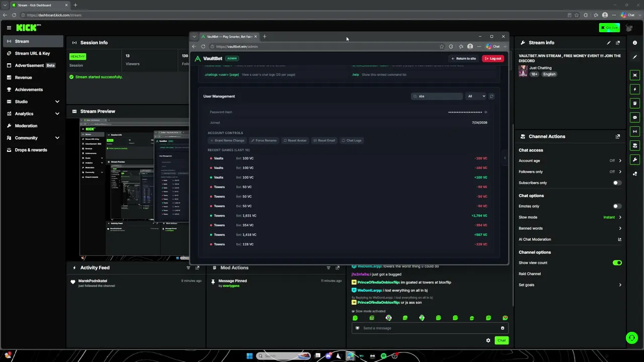The width and height of the screenshot is (644, 362).
Task: Toggle Show view count switch
Action: 617,263
